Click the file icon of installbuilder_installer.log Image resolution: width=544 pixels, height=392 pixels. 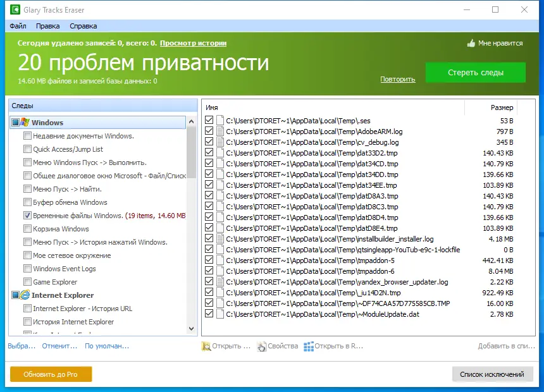(219, 238)
